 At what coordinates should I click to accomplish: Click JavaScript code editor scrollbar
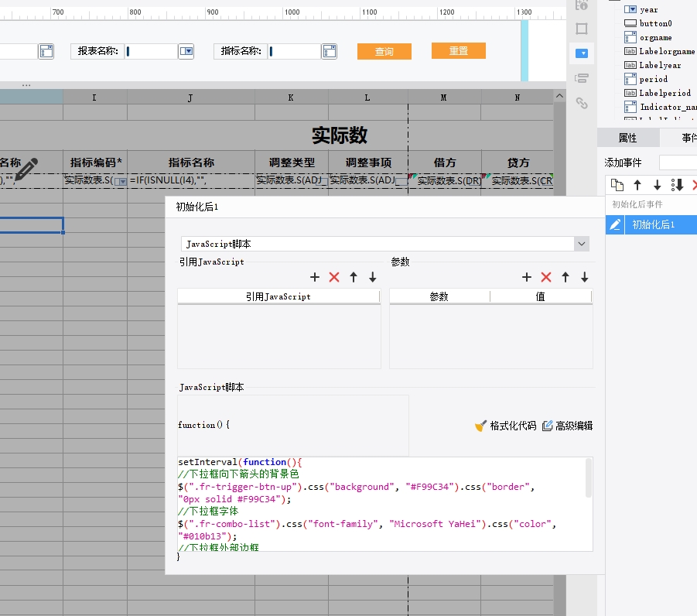click(589, 478)
